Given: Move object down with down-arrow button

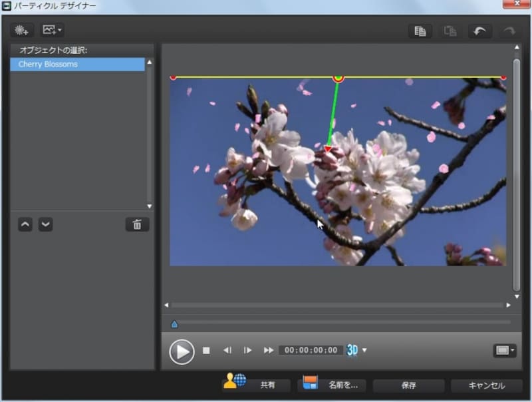Looking at the screenshot, I should point(45,224).
